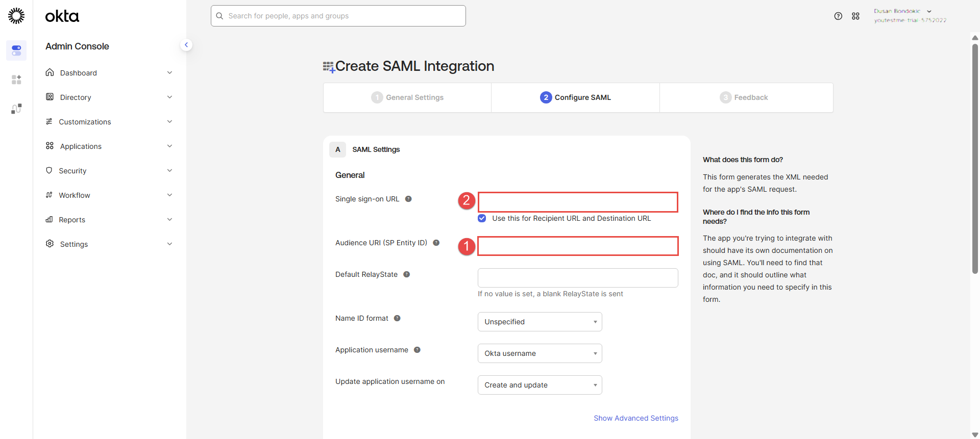The width and height of the screenshot is (980, 439).
Task: Open the Application username dropdown
Action: click(x=540, y=353)
